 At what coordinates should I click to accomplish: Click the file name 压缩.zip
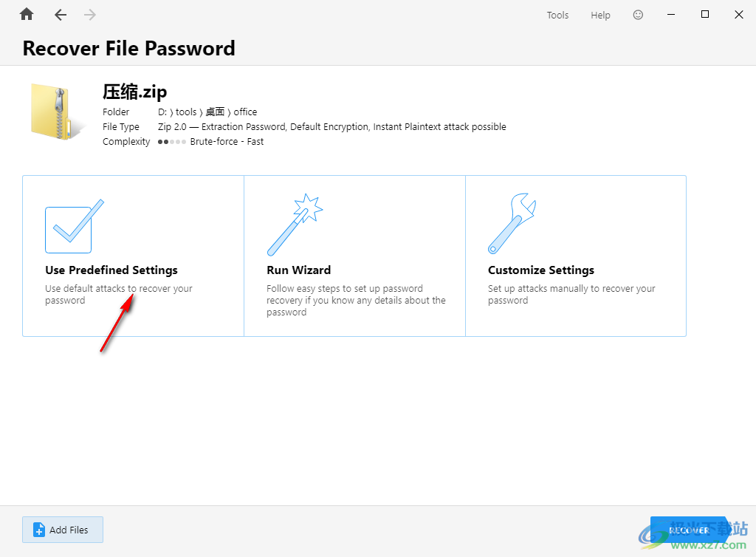[134, 92]
